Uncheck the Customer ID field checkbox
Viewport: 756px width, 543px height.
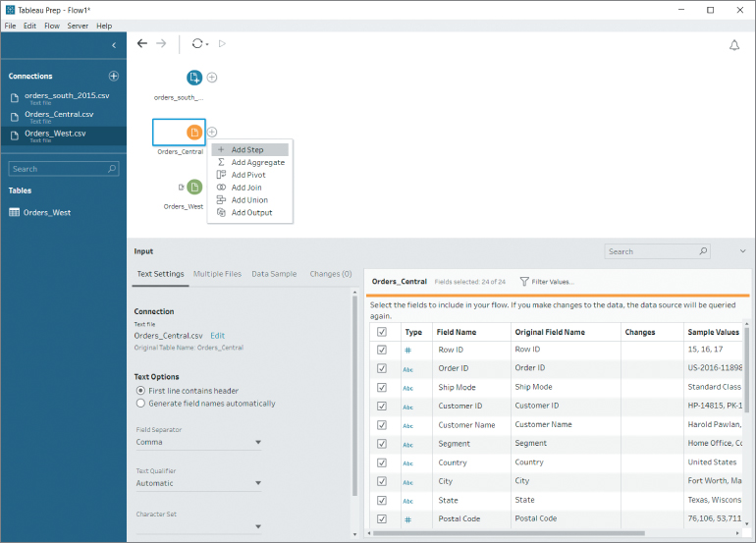click(x=382, y=407)
